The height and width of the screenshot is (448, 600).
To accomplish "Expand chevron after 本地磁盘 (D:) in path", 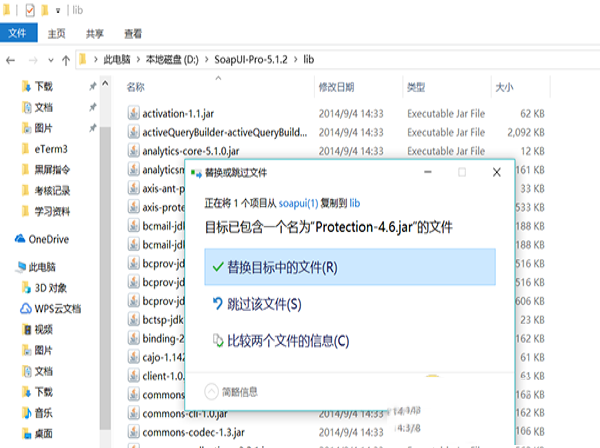I will pos(207,60).
